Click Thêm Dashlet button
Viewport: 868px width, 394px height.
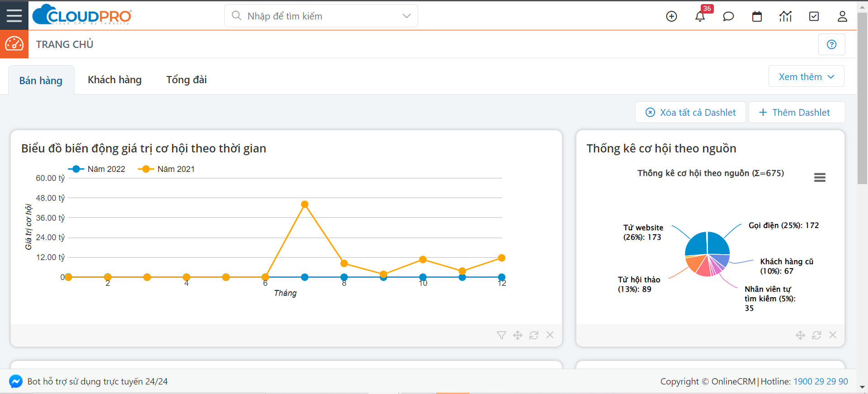797,112
